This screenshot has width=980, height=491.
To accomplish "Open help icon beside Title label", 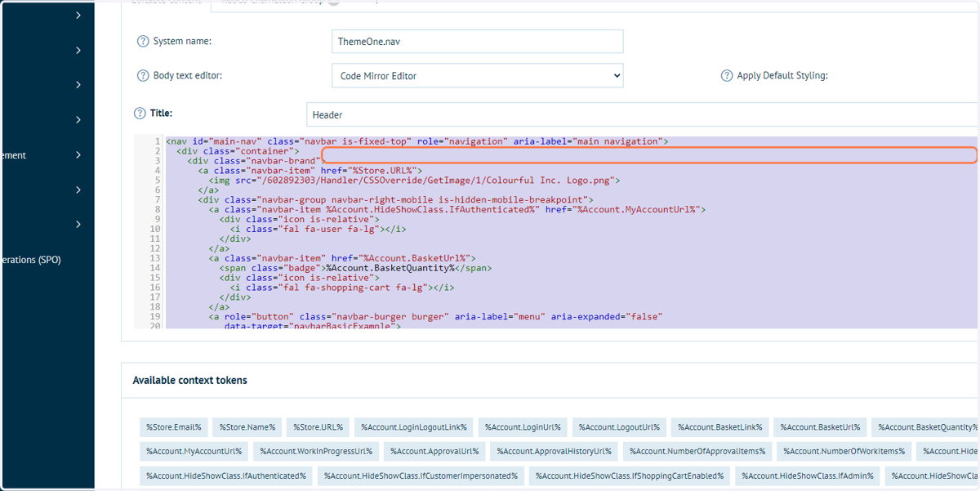I will coord(140,114).
